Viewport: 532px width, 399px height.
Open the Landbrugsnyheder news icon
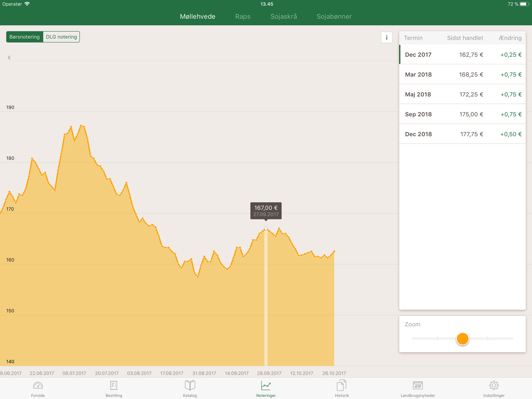(418, 386)
